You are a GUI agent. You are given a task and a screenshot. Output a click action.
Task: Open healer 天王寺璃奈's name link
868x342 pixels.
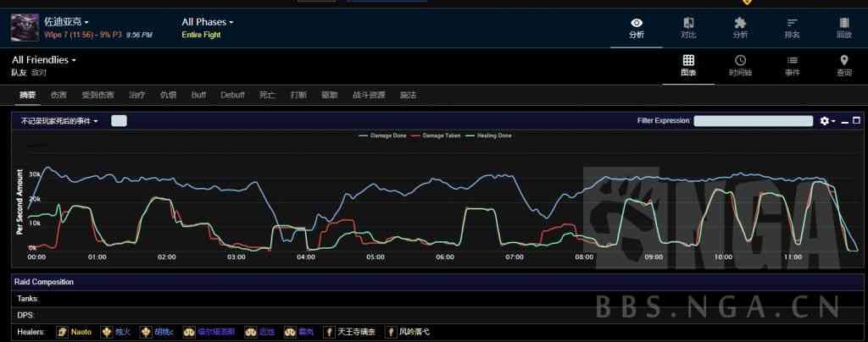click(x=356, y=332)
